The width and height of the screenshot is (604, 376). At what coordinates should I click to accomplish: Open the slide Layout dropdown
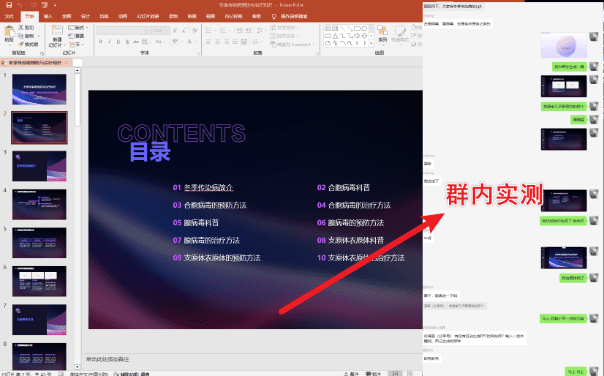(78, 28)
